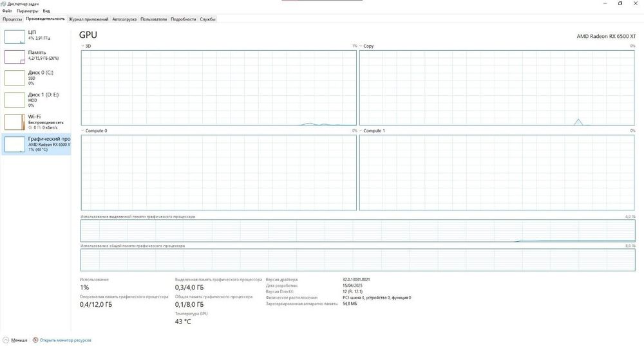Open Память performance entry label

pyautogui.click(x=37, y=53)
